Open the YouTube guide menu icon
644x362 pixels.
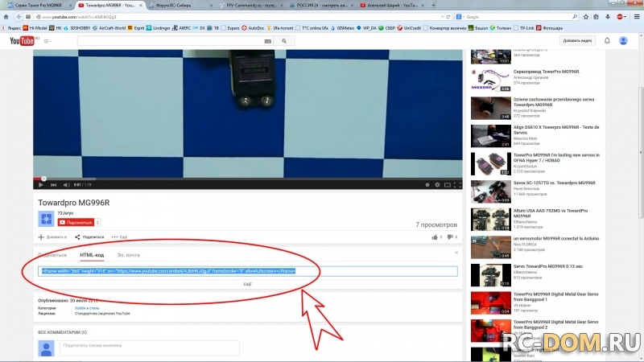47,41
